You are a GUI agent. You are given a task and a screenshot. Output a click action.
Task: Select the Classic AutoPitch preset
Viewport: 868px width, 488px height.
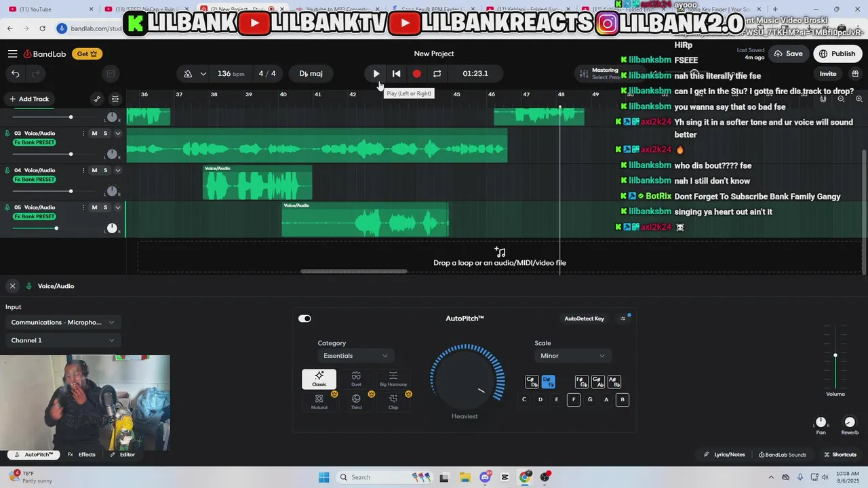click(x=319, y=379)
